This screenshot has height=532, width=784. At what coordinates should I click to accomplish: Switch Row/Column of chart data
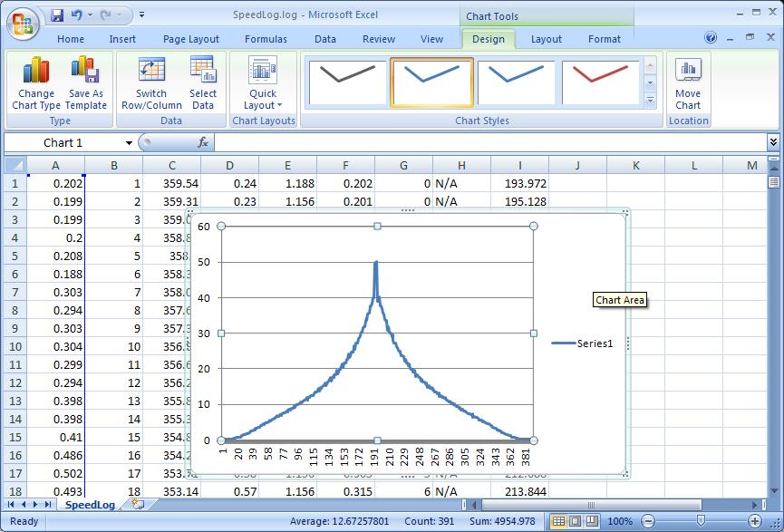[151, 82]
